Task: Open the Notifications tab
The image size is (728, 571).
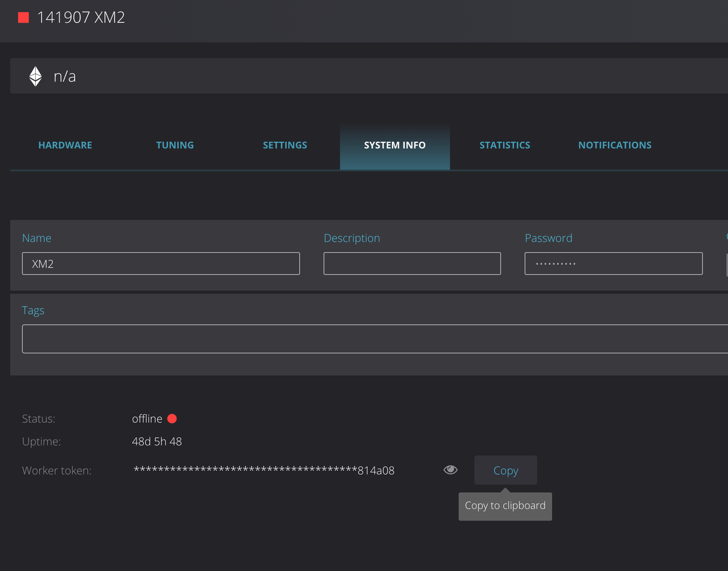Action: (615, 145)
